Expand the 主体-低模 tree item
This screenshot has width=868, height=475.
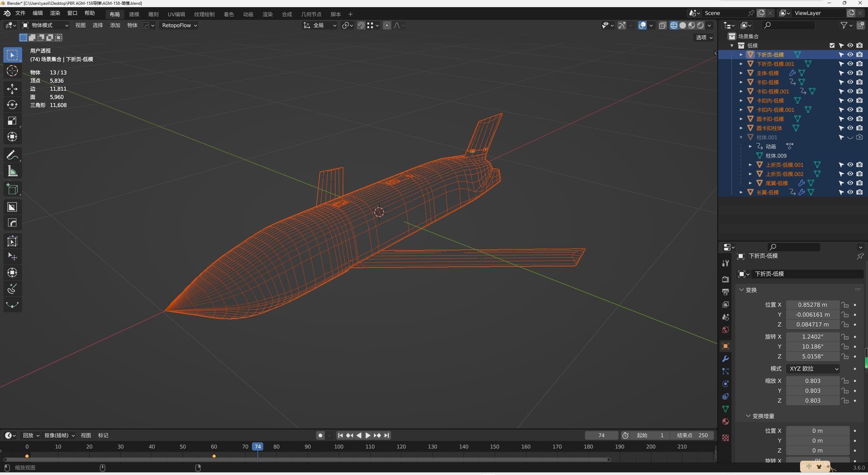741,73
